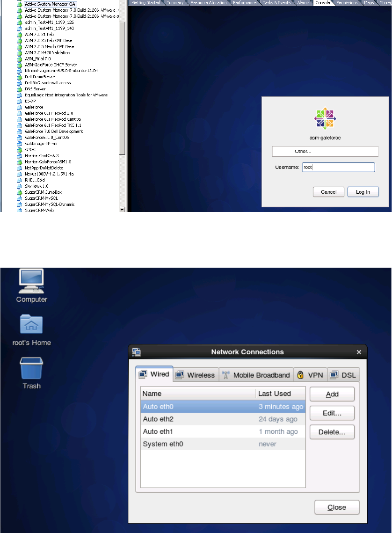This screenshot has width=392, height=533.
Task: Click the VM icon beside ASM-GaleForce DHCP Server
Action: point(20,65)
